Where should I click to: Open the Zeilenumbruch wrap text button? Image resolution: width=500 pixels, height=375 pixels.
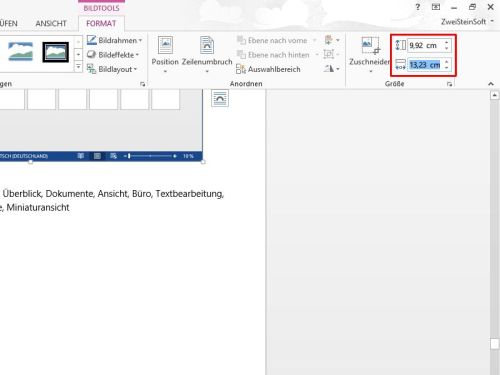(207, 55)
